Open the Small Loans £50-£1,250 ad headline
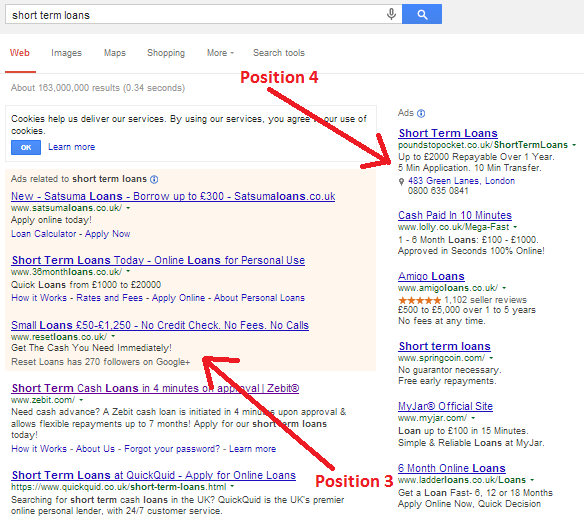584x520 pixels. 160,325
